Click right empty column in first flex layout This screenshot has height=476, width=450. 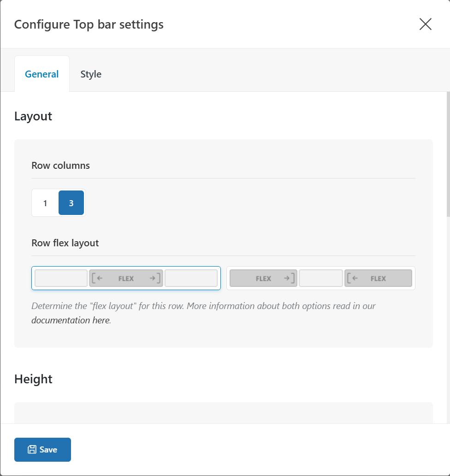click(191, 279)
